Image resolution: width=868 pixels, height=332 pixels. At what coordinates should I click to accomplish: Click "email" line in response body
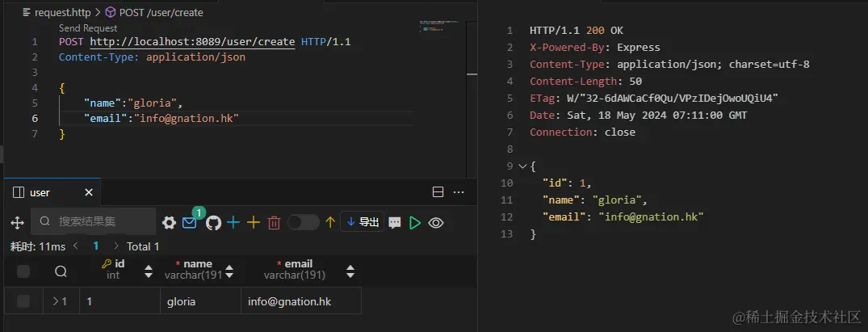click(623, 216)
